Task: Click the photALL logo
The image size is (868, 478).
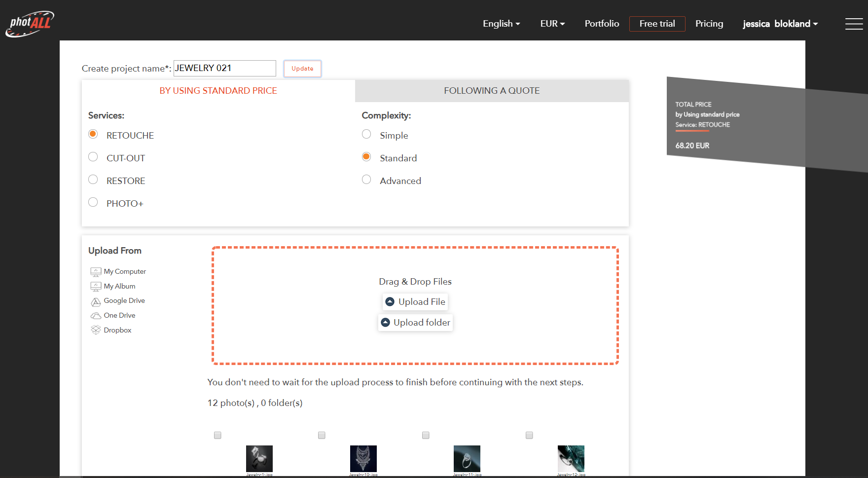Action: point(30,24)
